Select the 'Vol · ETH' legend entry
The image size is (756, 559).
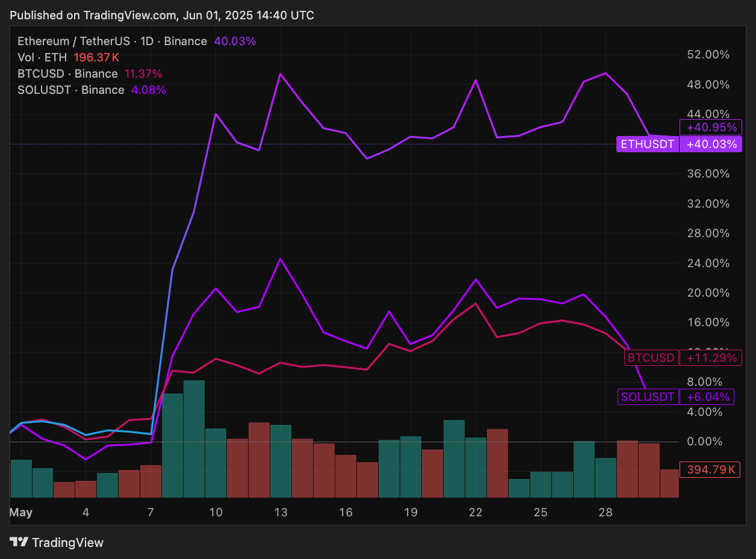[42, 58]
